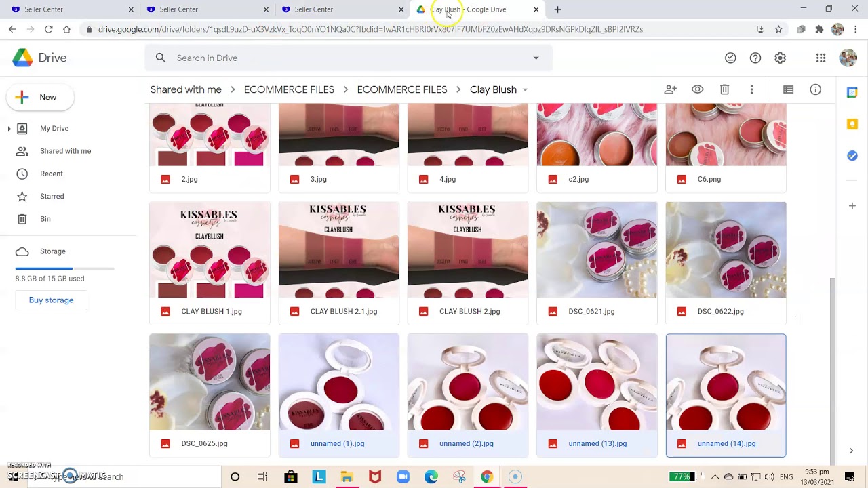Screen dimensions: 868x488
Task: Expand the My Drive tree arrow
Action: click(9, 129)
